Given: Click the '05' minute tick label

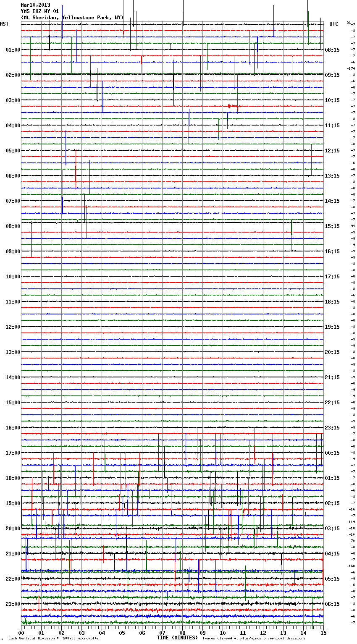Looking at the screenshot, I should pos(122,633).
